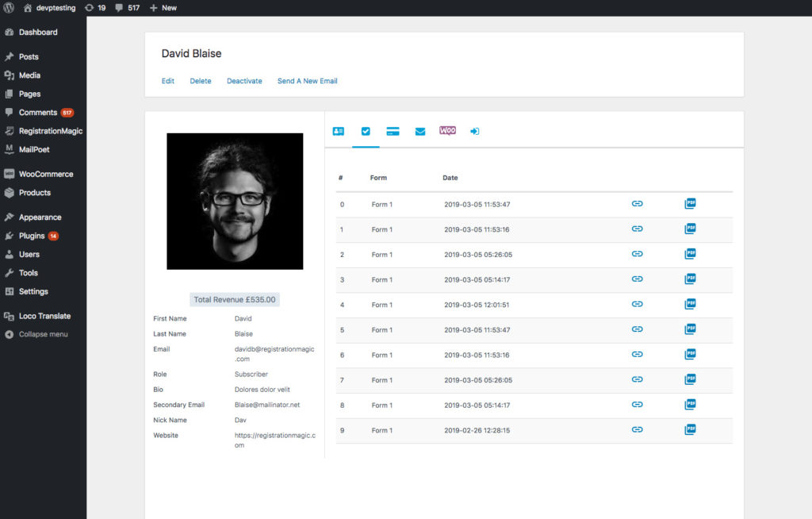Click the WordPress logo in admin bar
The height and width of the screenshot is (519, 812).
point(9,8)
